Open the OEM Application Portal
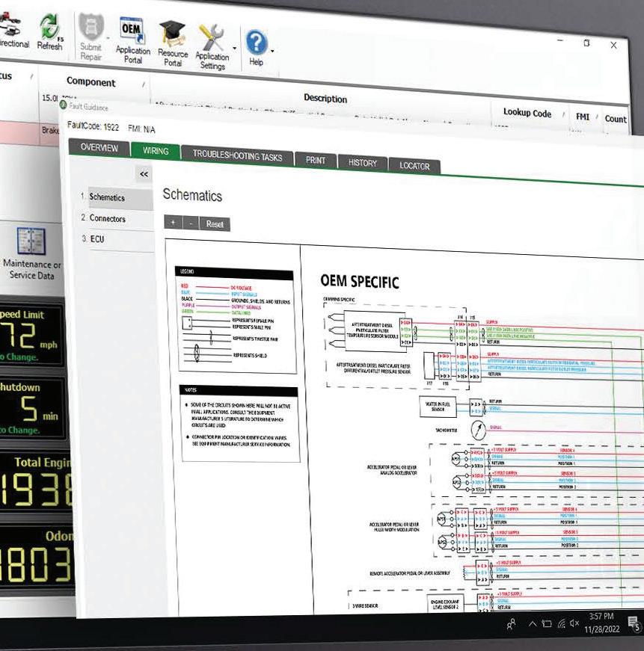Viewport: 644px width, 651px height. (133, 40)
